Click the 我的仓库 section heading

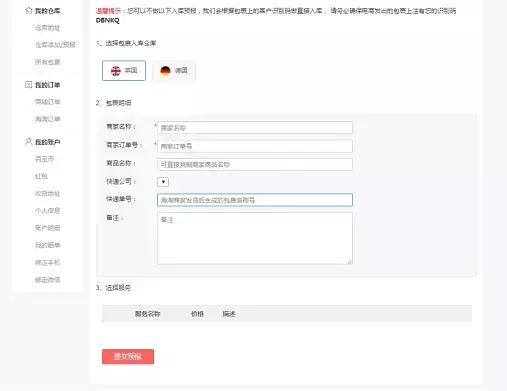click(x=48, y=11)
